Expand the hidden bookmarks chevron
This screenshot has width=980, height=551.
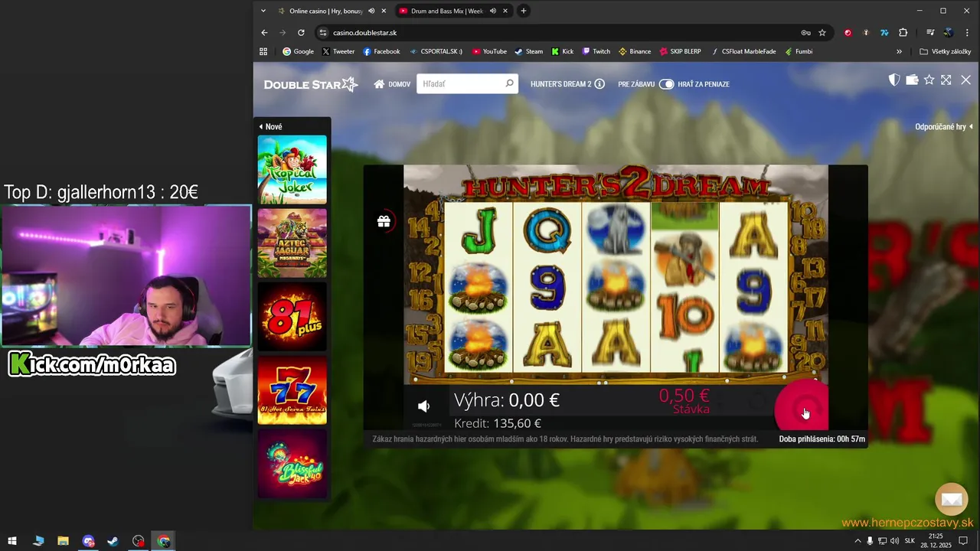point(899,51)
